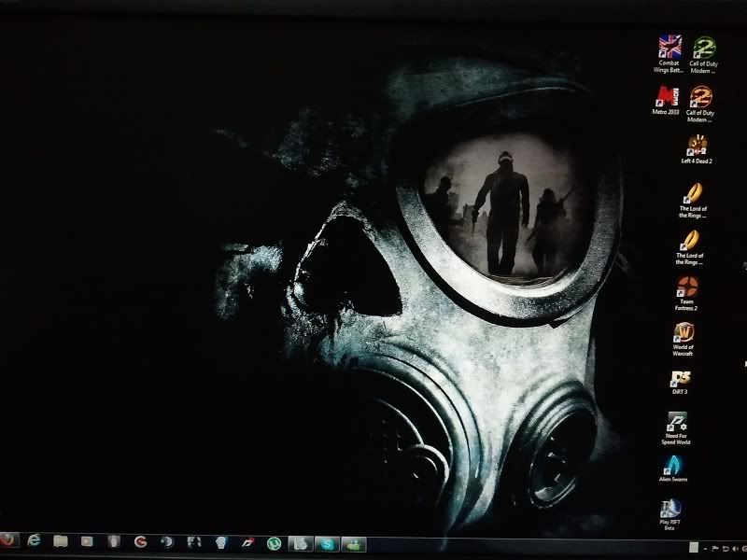
Task: Switch to the Skype taskbar window
Action: click(328, 544)
